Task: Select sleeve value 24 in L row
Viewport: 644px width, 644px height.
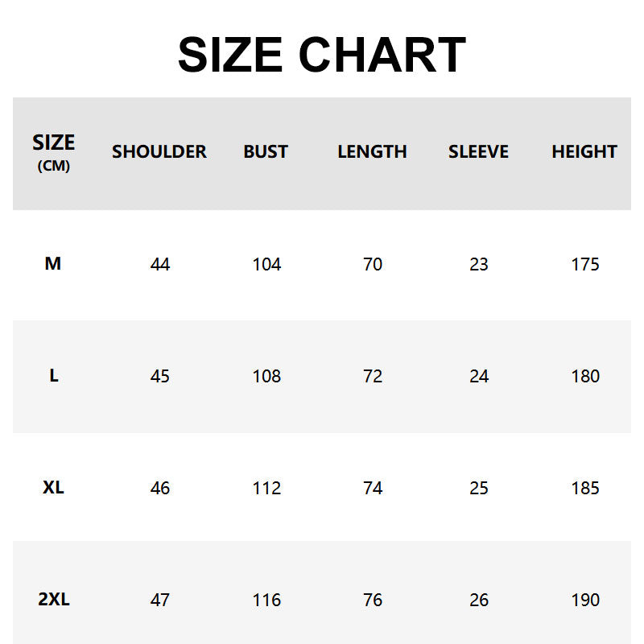Action: 479,376
